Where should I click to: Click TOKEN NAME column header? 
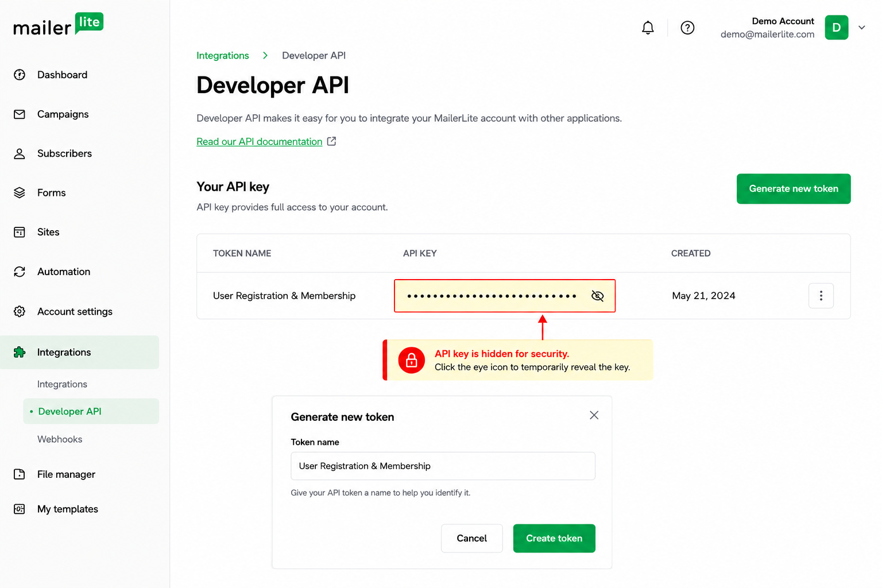click(242, 253)
